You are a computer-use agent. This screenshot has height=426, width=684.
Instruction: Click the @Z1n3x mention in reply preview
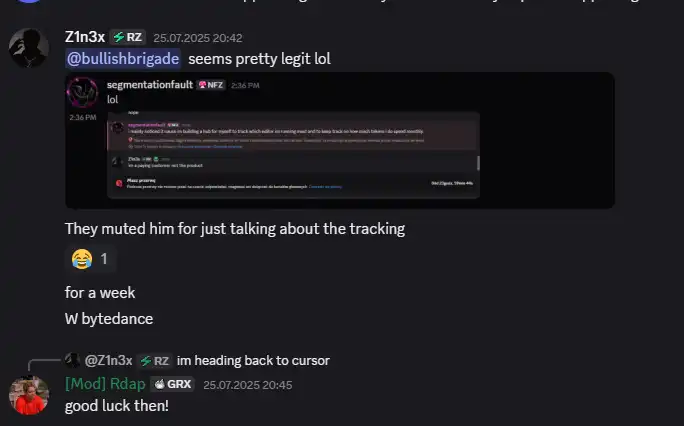(108, 361)
